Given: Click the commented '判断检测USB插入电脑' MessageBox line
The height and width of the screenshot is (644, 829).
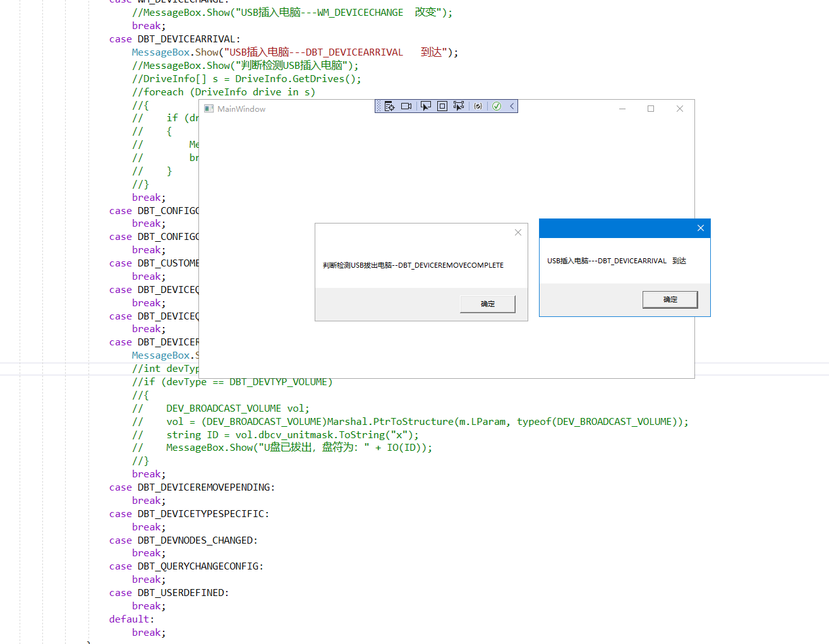Looking at the screenshot, I should point(245,66).
